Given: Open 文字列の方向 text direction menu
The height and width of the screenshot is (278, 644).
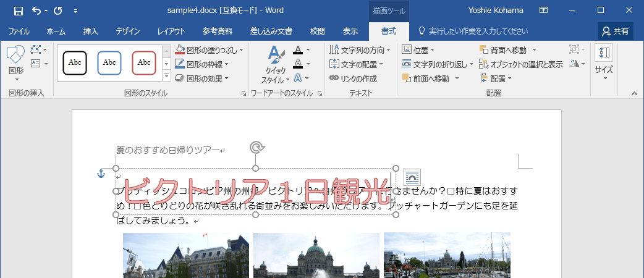Looking at the screenshot, I should point(360,50).
